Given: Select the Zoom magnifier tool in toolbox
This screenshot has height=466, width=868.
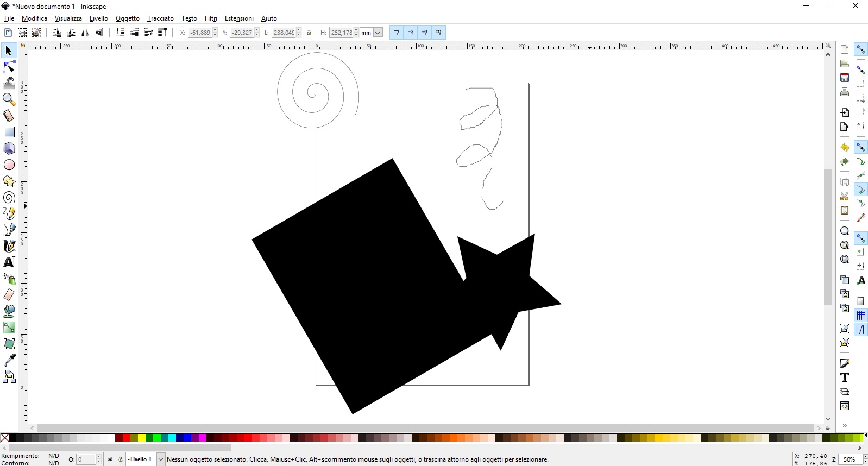Looking at the screenshot, I should coord(9,99).
